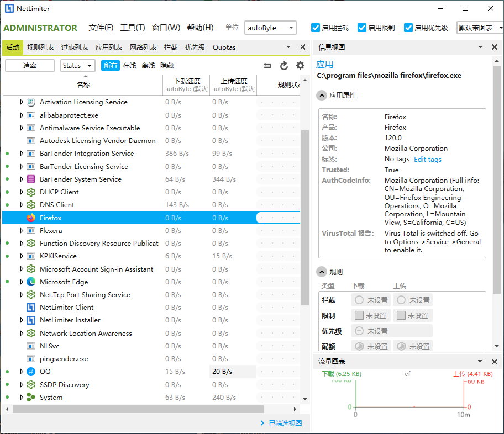This screenshot has width=504, height=434.
Task: Click the SSDP Discovery gear icon
Action: tap(31, 384)
